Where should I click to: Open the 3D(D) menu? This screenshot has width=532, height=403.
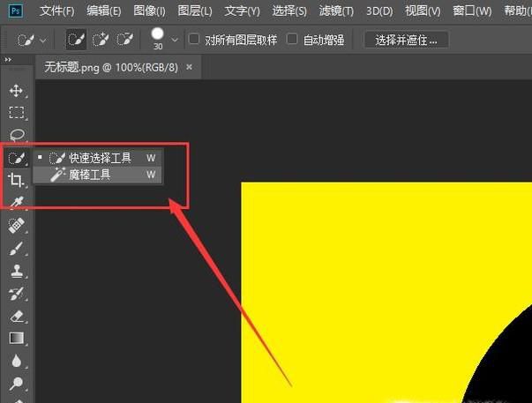click(379, 11)
